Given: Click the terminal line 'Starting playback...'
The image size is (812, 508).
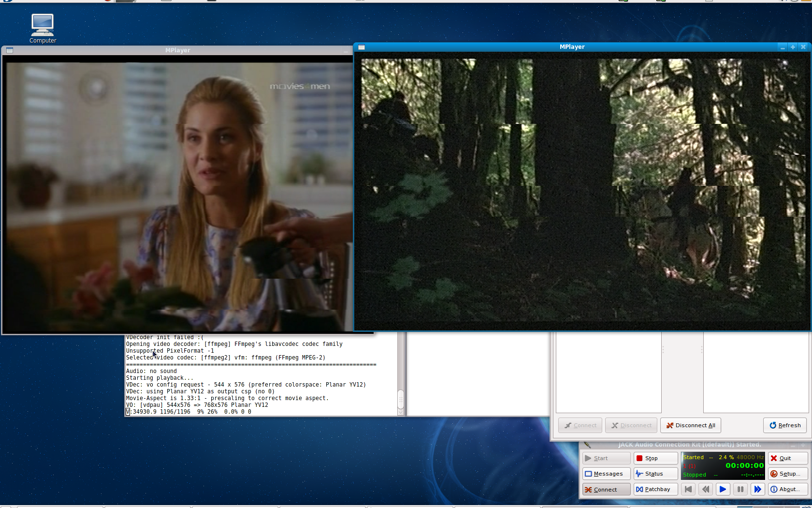Looking at the screenshot, I should pyautogui.click(x=159, y=378).
